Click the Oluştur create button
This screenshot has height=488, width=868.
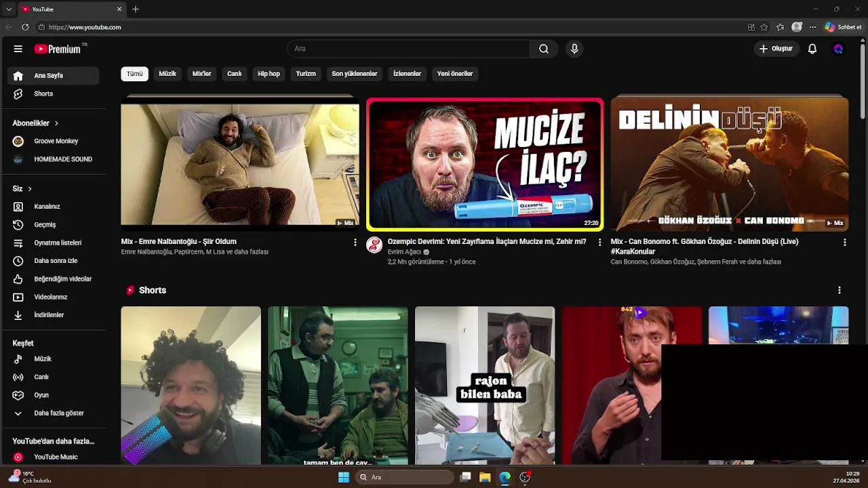776,49
